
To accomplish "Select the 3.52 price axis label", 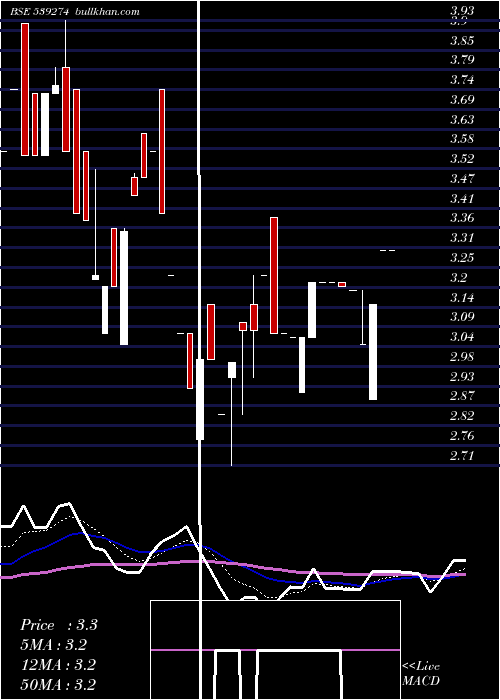I will [x=462, y=159].
